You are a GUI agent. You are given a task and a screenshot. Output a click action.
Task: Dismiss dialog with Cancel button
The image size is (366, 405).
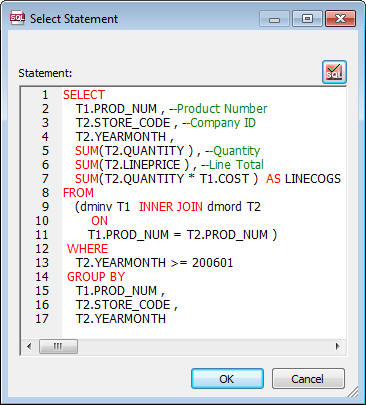click(308, 379)
